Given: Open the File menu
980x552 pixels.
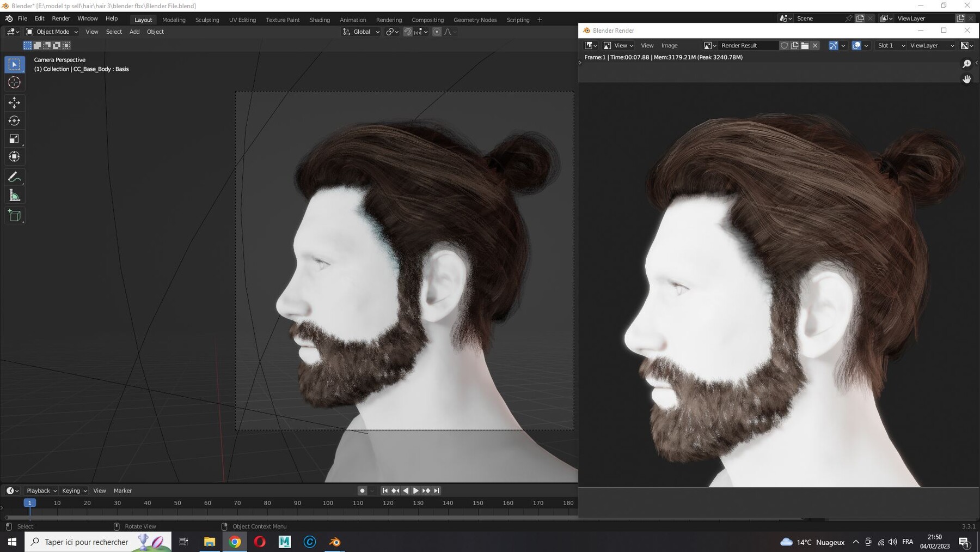Looking at the screenshot, I should (22, 19).
